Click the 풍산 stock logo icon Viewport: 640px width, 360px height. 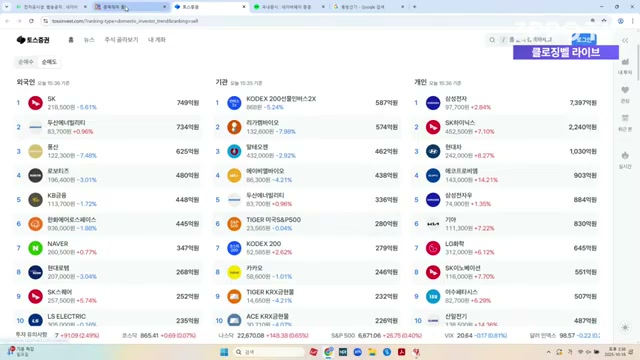(x=36, y=151)
